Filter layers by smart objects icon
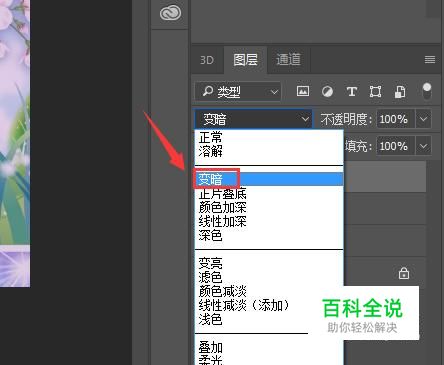This screenshot has width=444, height=365. click(x=400, y=91)
